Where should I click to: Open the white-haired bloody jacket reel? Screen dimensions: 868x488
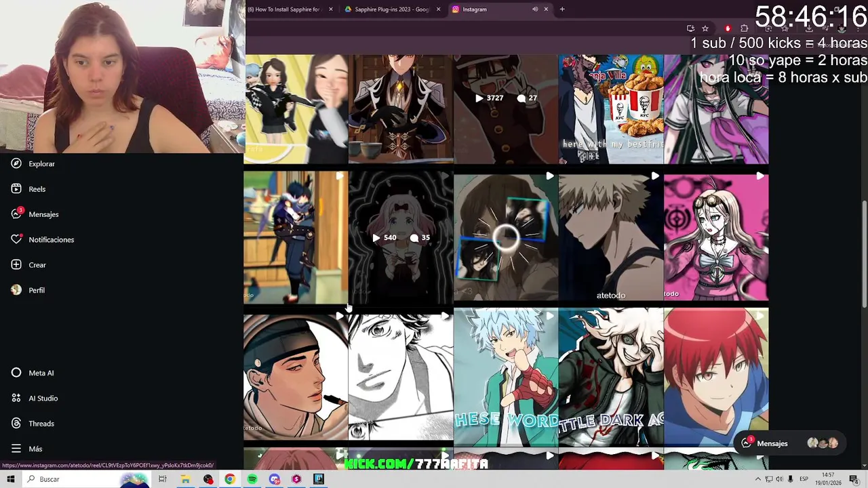tap(610, 376)
